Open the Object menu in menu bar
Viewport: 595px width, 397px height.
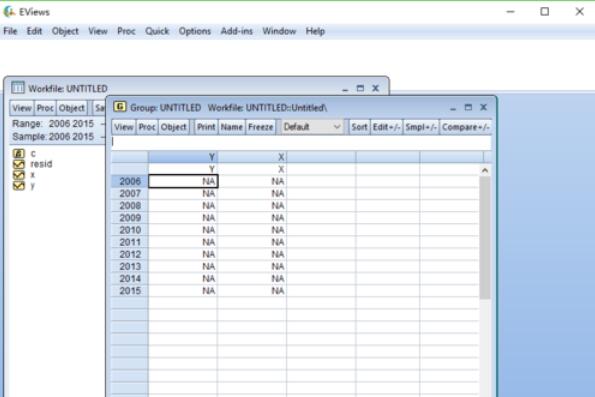tap(65, 31)
